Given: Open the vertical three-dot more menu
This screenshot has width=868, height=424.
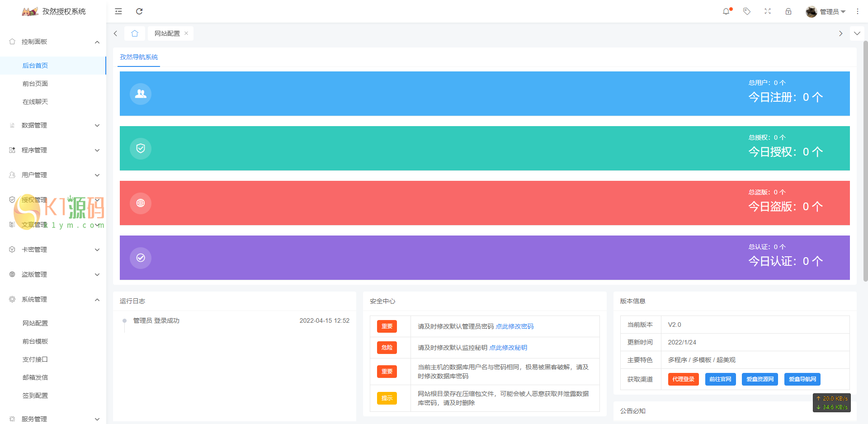Looking at the screenshot, I should point(858,11).
